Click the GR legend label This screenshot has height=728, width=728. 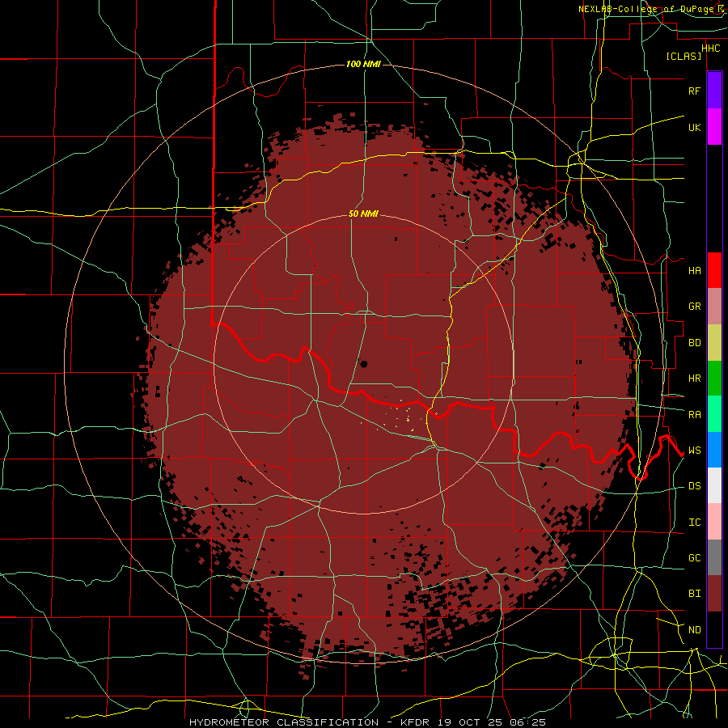(x=694, y=307)
